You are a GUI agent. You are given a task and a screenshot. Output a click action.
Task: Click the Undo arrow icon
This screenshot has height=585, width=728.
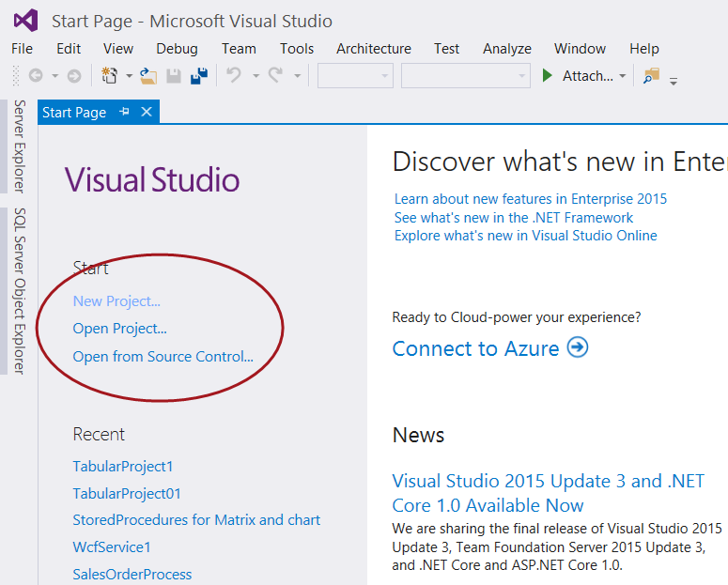tap(234, 74)
